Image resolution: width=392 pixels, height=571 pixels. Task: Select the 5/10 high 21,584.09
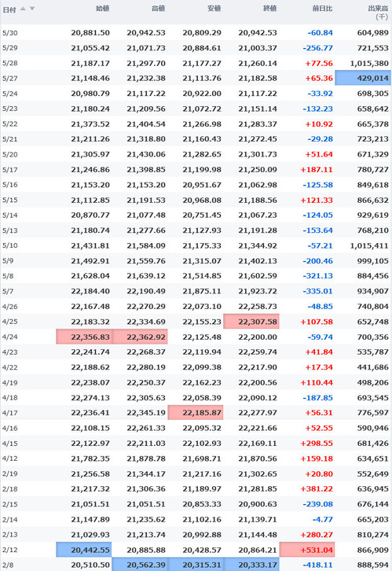146,246
